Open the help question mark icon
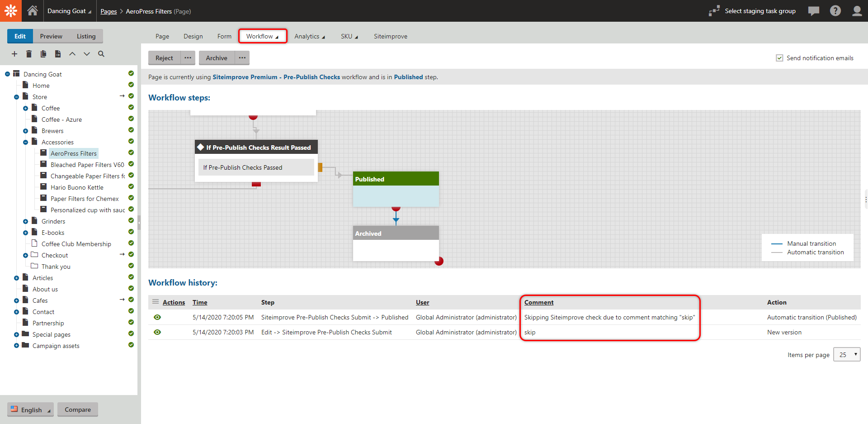This screenshot has width=868, height=424. pyautogui.click(x=835, y=11)
